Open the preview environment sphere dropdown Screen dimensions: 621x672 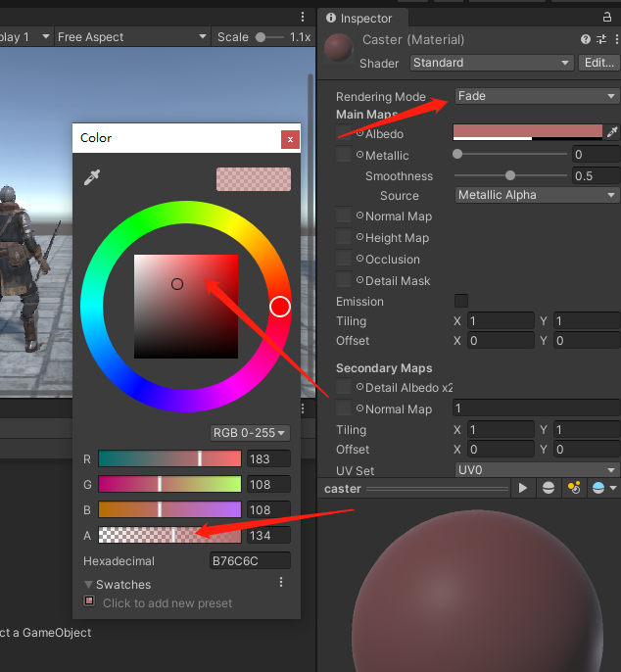tap(603, 488)
